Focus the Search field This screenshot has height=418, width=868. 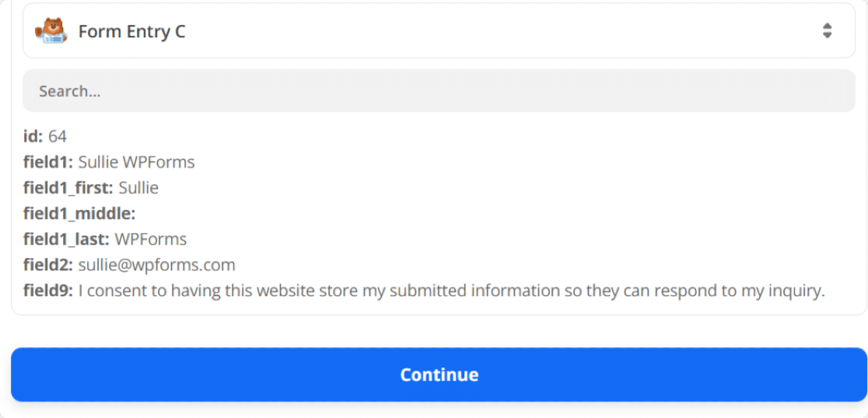tap(439, 91)
